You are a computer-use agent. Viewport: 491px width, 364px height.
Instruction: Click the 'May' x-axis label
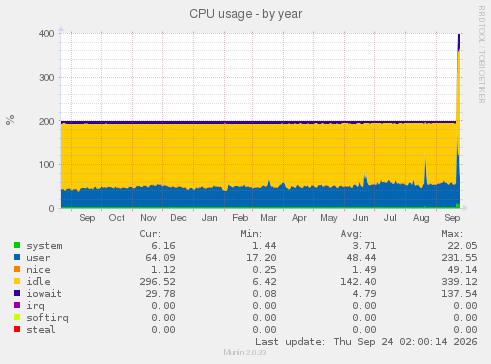[329, 218]
